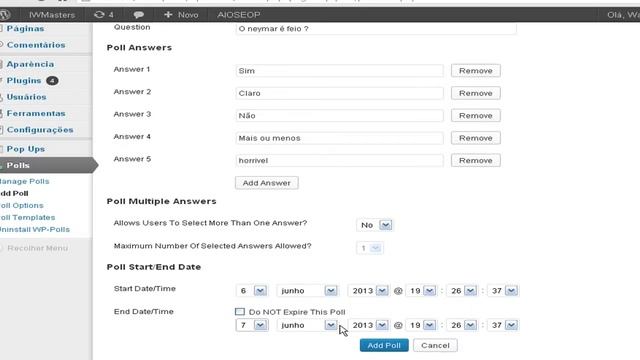Open Páginas in the sidebar
This screenshot has height=360, width=640.
coord(25,29)
